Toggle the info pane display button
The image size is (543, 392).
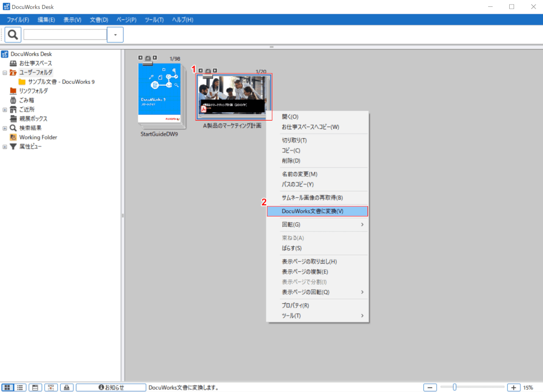tap(35, 387)
